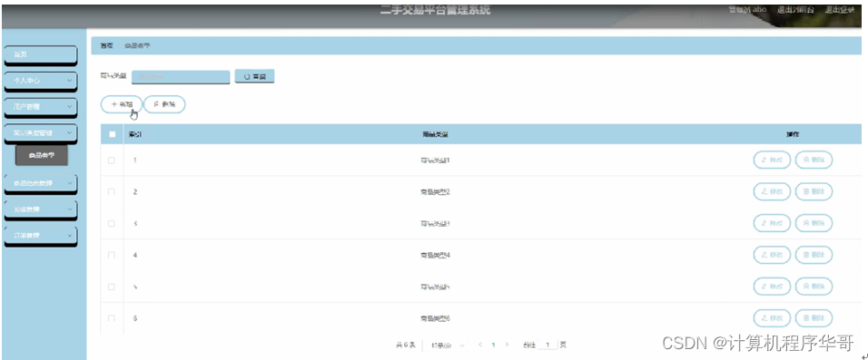Click 修改 for 商品类型3 row

[x=773, y=223]
